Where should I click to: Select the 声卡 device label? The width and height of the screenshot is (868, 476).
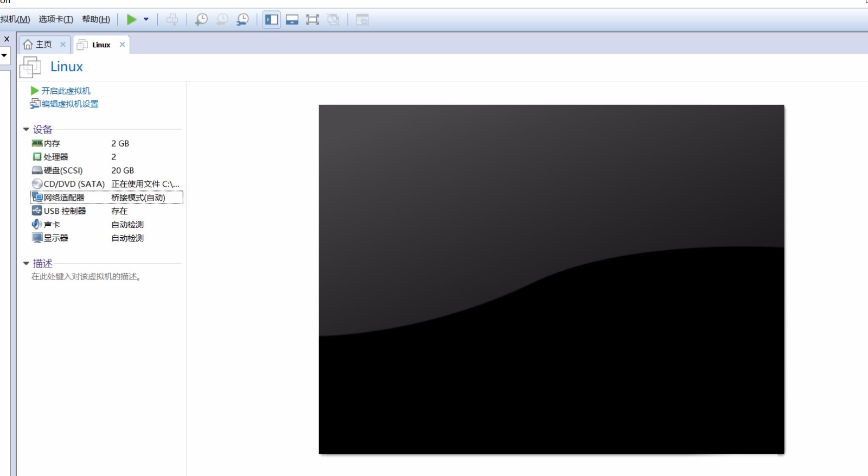coord(52,224)
